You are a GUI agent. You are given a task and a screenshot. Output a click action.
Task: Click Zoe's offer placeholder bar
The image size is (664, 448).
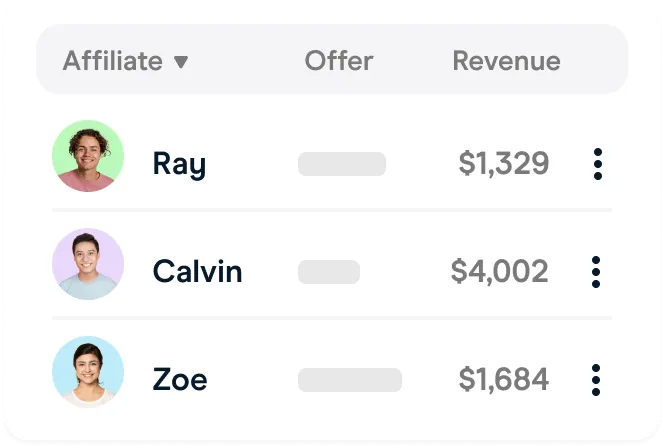coord(350,379)
